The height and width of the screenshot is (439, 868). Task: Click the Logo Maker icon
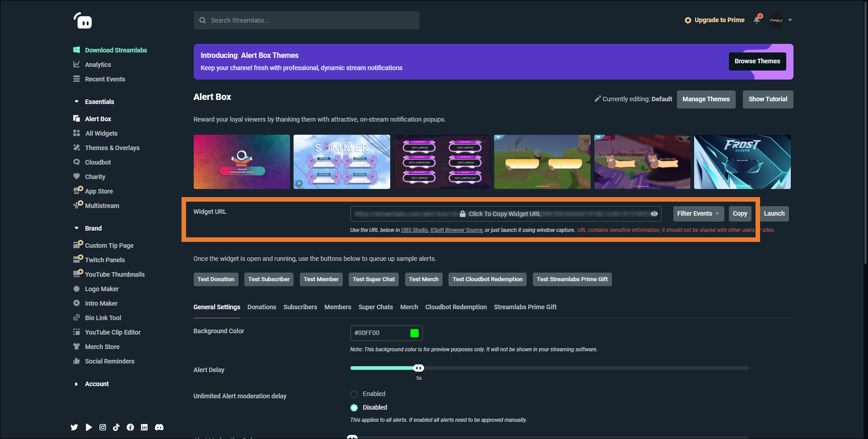click(x=77, y=288)
